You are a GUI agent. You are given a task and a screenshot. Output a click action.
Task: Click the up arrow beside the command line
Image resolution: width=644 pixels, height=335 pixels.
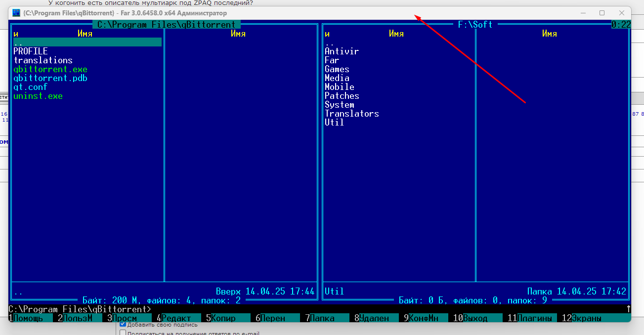click(628, 309)
